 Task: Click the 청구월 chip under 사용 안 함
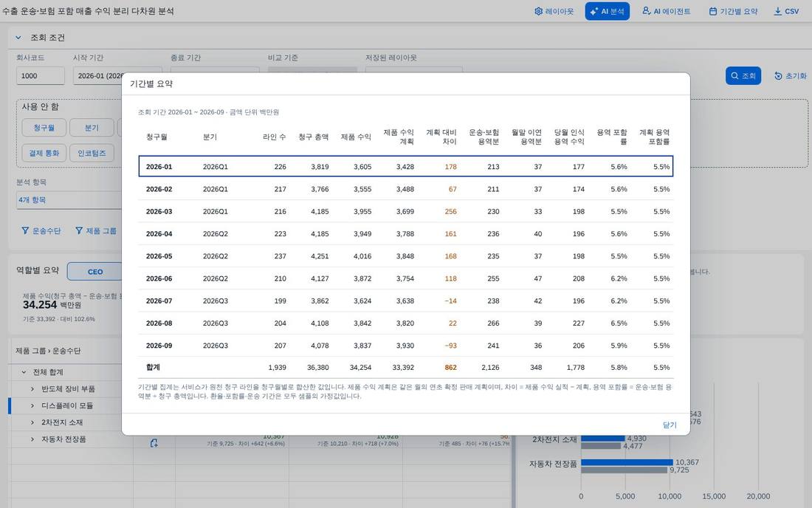44,128
